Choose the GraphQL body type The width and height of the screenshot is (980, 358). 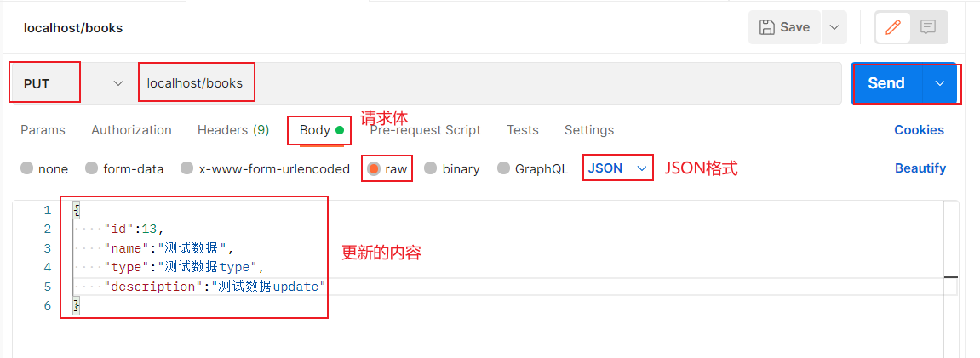coord(532,168)
